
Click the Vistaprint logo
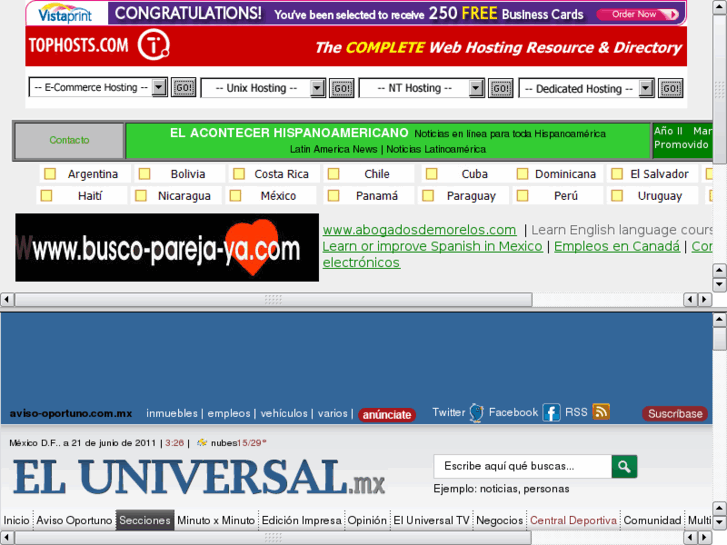65,13
